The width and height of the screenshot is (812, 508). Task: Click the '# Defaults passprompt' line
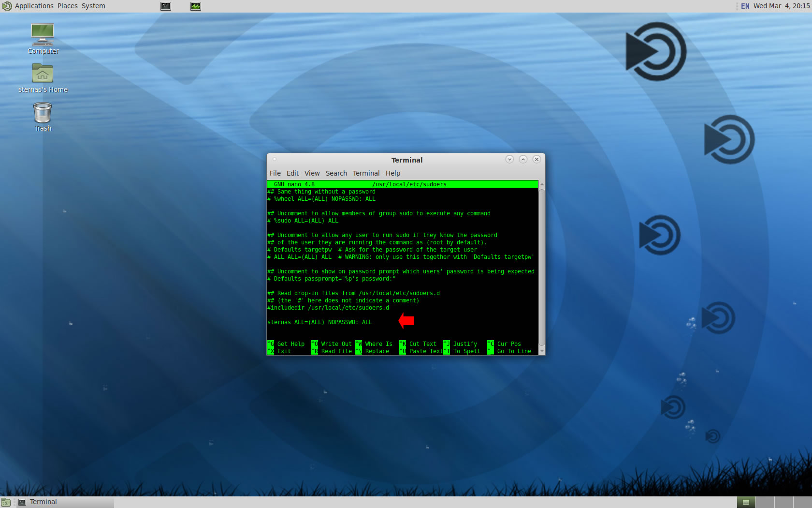click(332, 279)
